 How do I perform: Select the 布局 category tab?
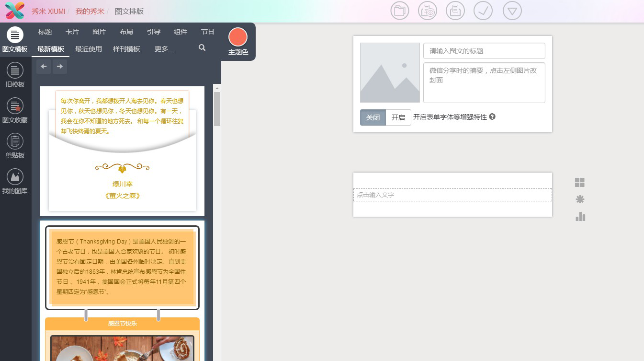point(126,32)
